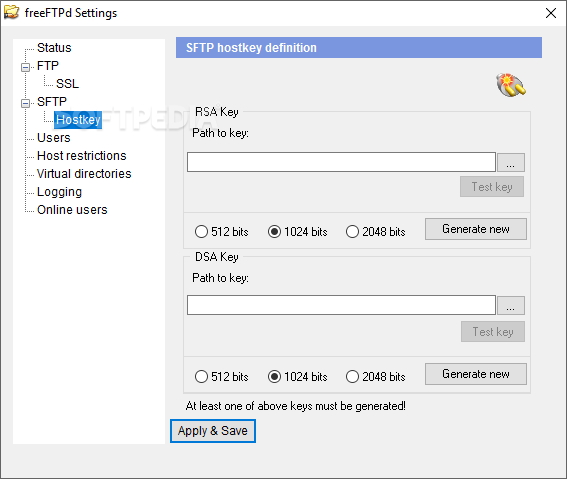Click Test key in the DSA Key group
Viewport: 567px width, 479px height.
493,332
